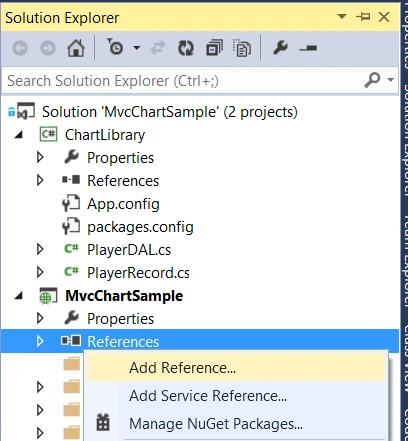Collapse the ChartLibrary project node

[19, 135]
